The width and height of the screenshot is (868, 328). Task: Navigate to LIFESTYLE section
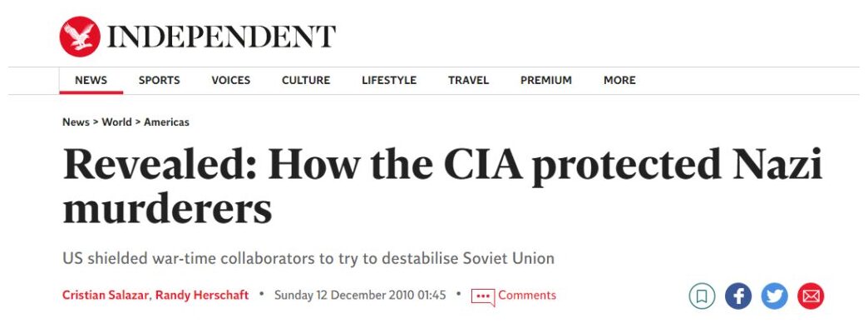coord(389,81)
